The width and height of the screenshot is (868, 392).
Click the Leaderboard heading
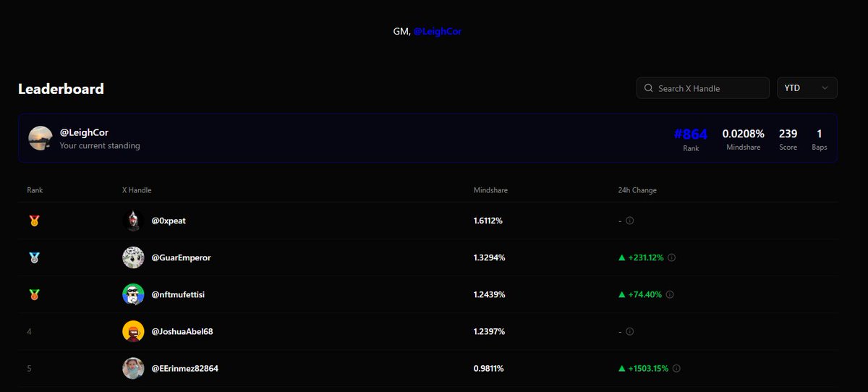pos(61,89)
